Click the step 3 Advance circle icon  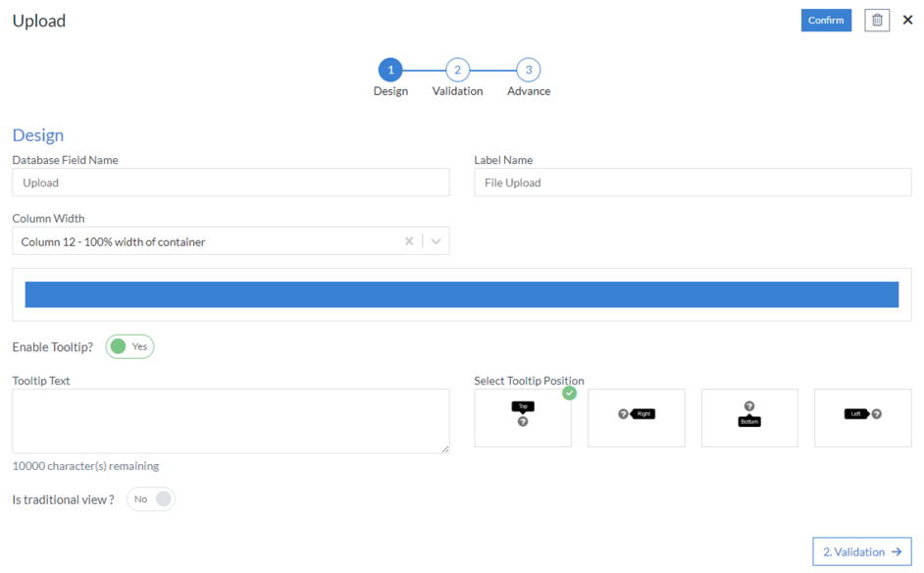pyautogui.click(x=528, y=70)
